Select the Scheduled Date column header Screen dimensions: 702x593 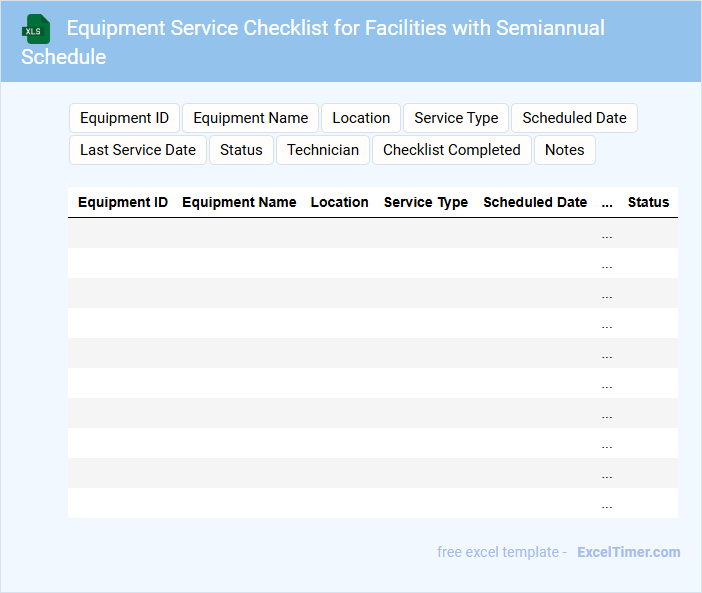(x=535, y=202)
